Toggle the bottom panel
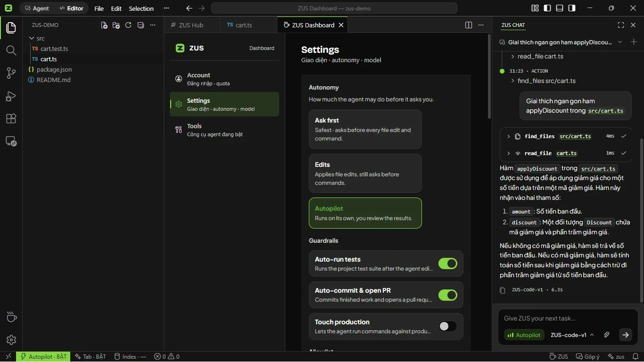This screenshot has height=362, width=644. tap(560, 8)
